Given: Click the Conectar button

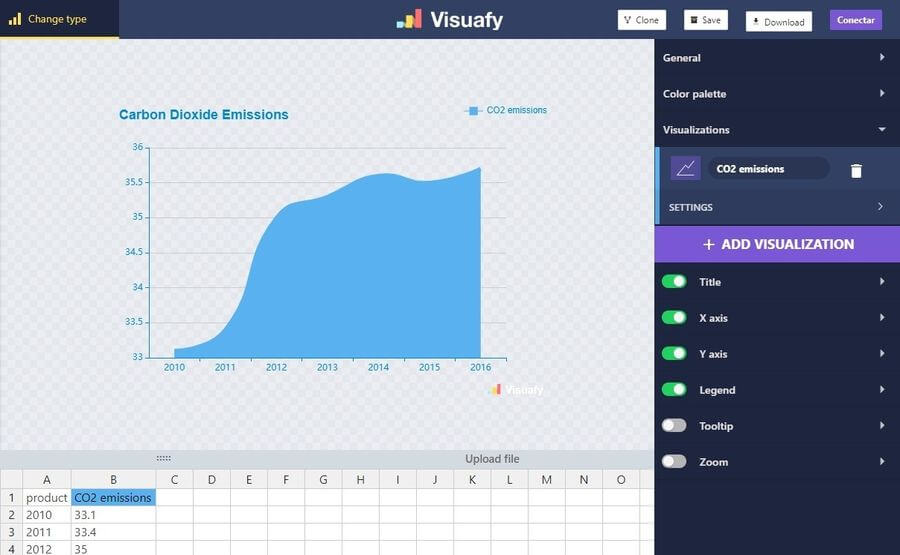Looking at the screenshot, I should [856, 20].
